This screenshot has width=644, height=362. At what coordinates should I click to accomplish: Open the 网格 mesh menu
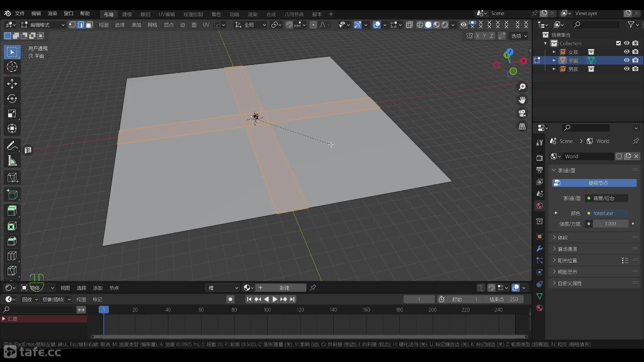(152, 25)
